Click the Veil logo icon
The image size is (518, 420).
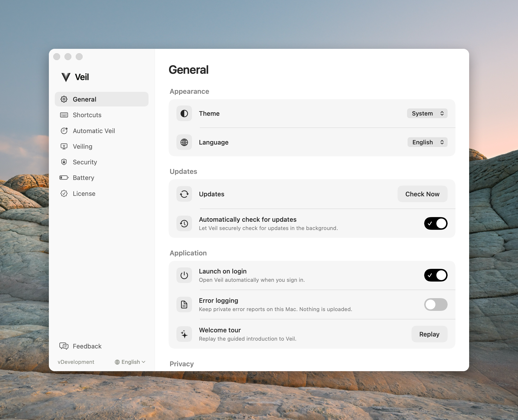(x=66, y=77)
